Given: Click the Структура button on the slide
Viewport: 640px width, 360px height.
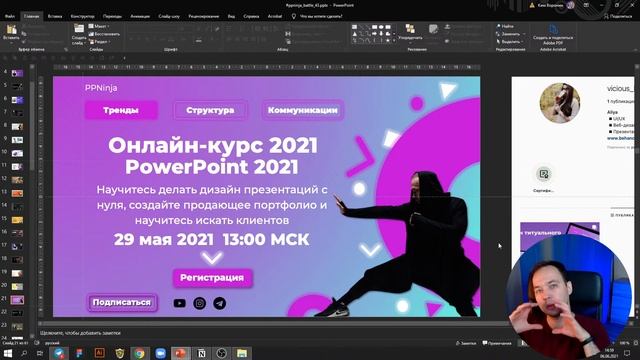Looking at the screenshot, I should tap(210, 110).
